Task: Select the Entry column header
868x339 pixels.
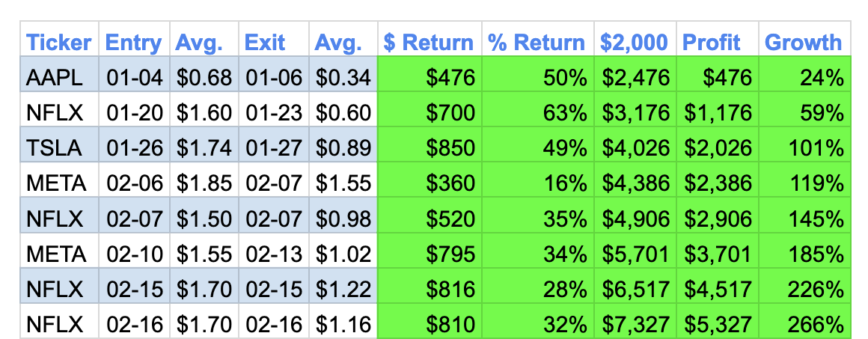Action: click(134, 42)
